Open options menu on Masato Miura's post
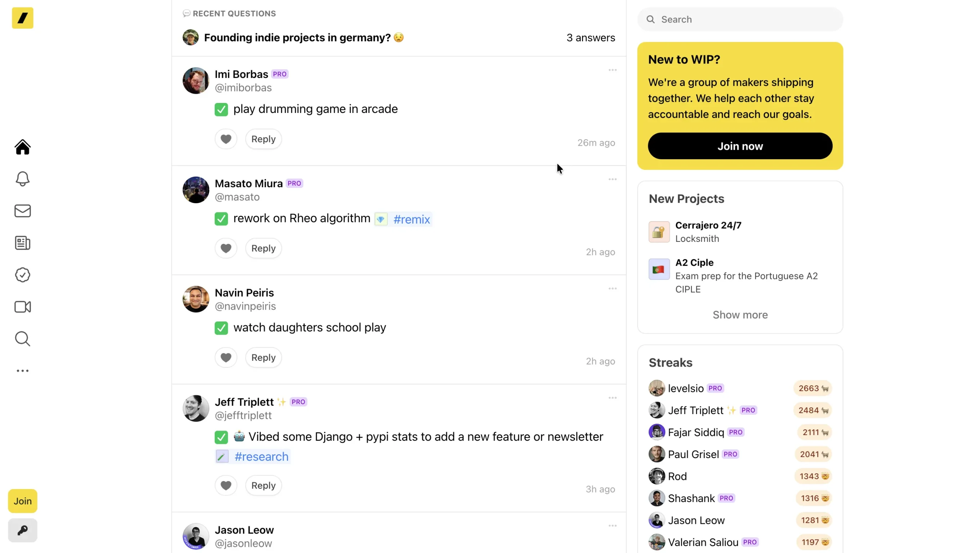This screenshot has width=980, height=553. [612, 179]
